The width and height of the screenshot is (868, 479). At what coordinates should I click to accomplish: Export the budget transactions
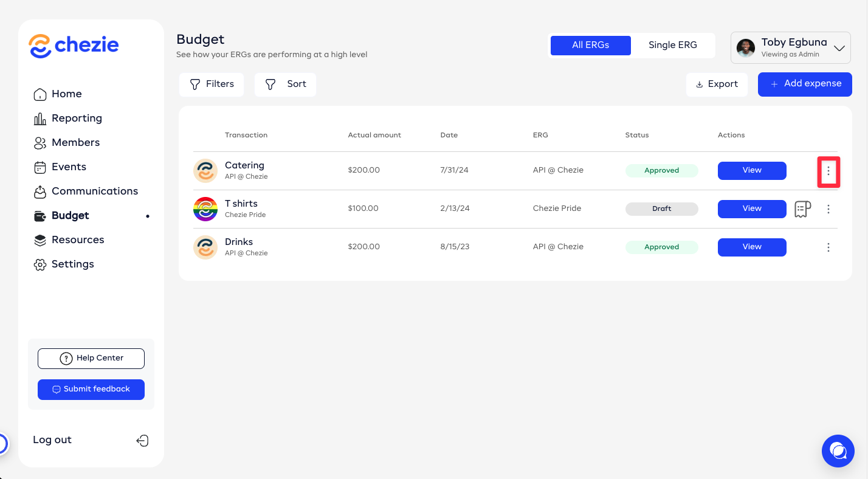tap(717, 84)
